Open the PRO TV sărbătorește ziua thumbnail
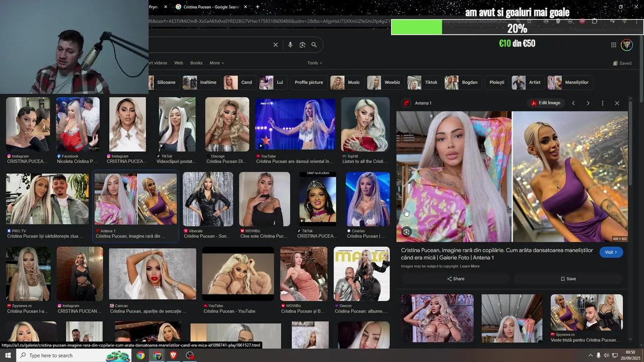Viewport: 644px width, 362px height. tap(47, 199)
